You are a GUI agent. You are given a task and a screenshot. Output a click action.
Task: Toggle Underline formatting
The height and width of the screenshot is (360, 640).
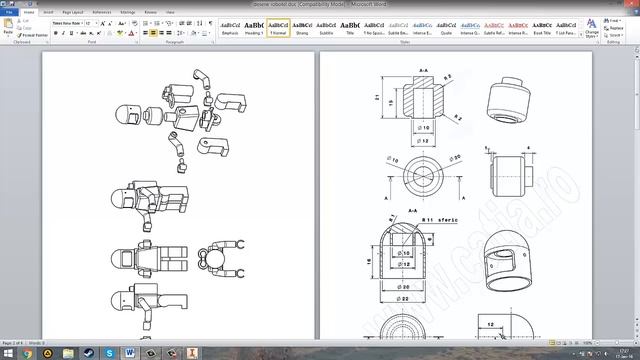71,33
